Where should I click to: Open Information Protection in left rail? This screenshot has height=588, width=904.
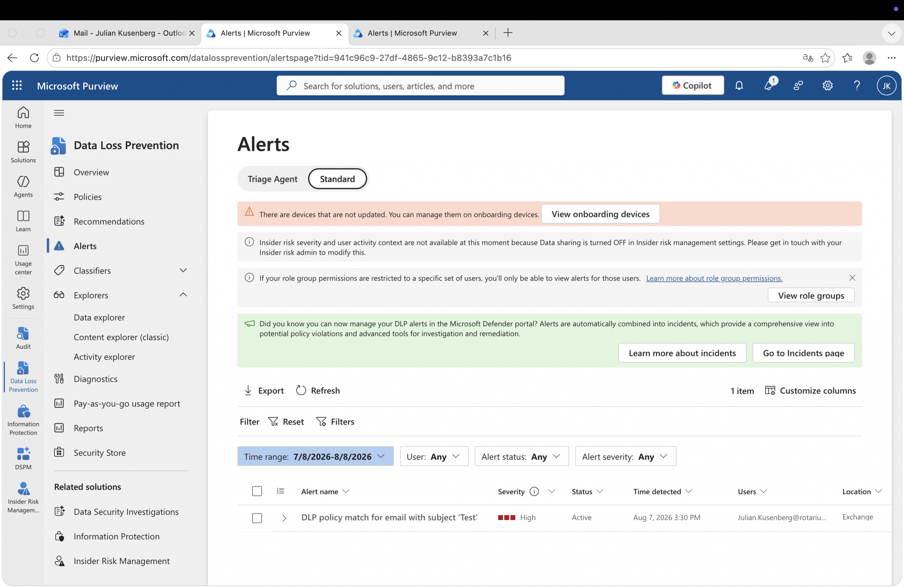coord(23,421)
